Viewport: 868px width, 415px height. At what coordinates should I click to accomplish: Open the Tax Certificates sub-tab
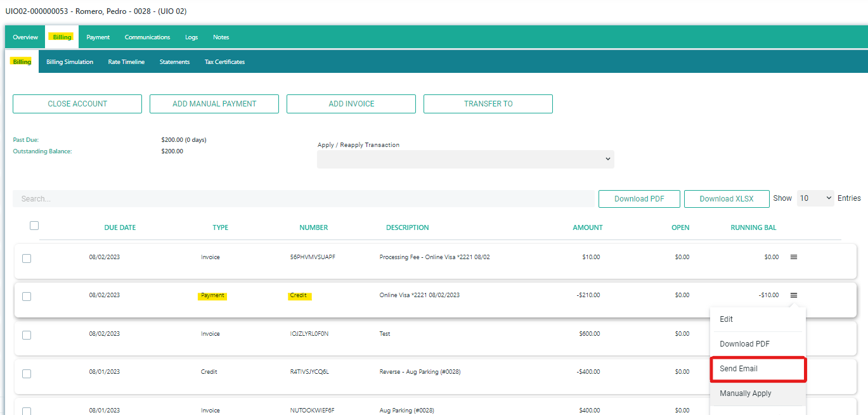coord(224,62)
